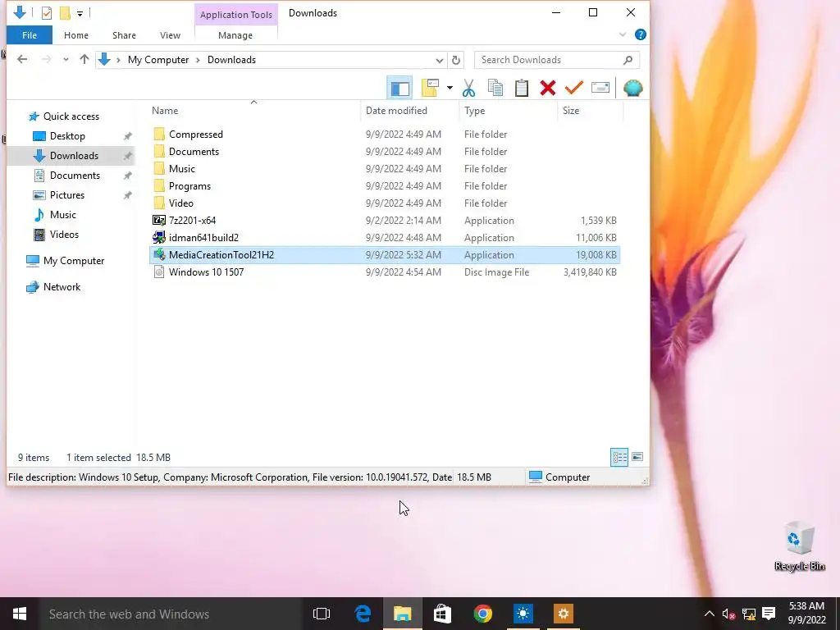Open Task View on the taskbar
840x630 pixels.
(x=322, y=614)
